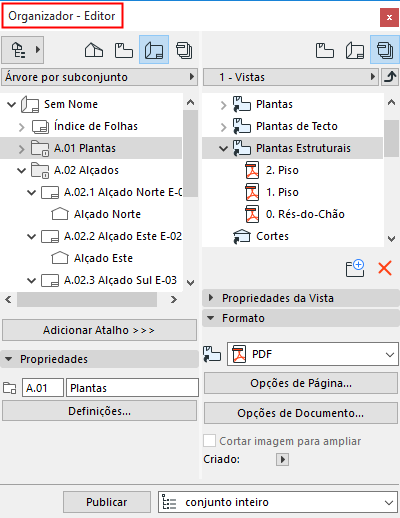
Task: Select 0. Rés-do-Chão item
Action: pos(305,214)
